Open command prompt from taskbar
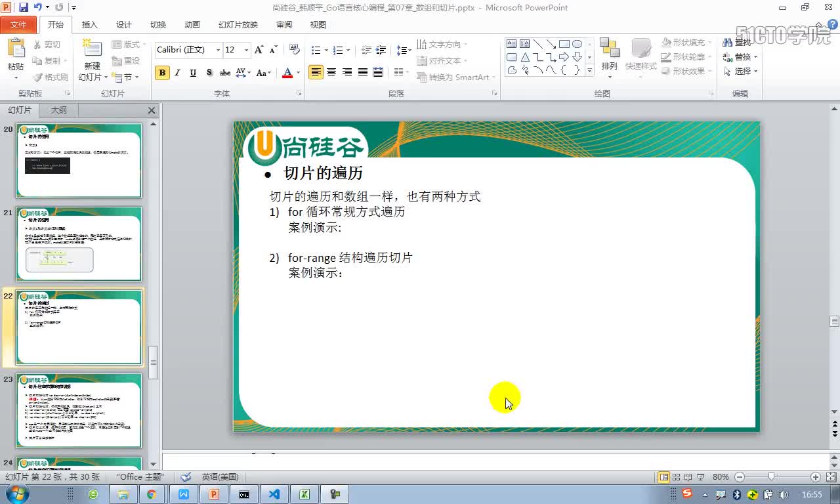Viewport: 840px width, 504px height. [243, 494]
